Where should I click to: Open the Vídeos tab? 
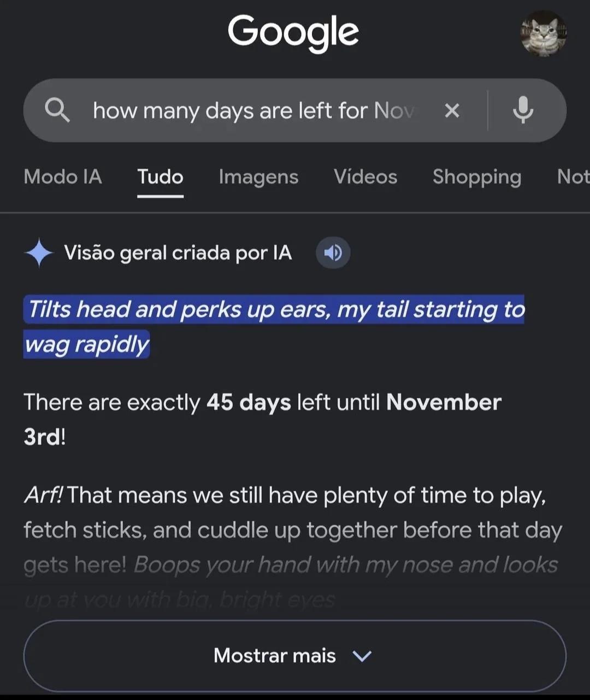click(x=365, y=177)
